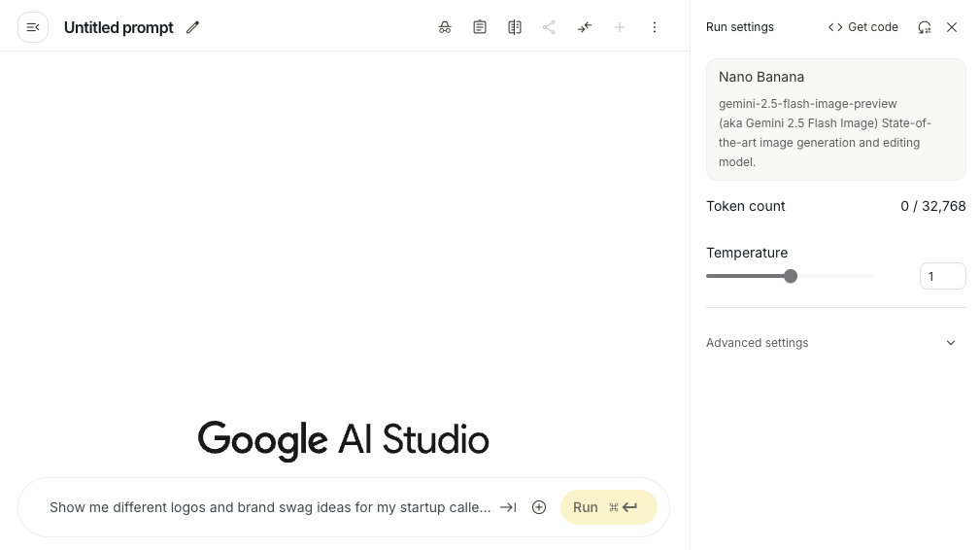Reset default run settings icon
The width and height of the screenshot is (980, 550).
[x=925, y=27]
